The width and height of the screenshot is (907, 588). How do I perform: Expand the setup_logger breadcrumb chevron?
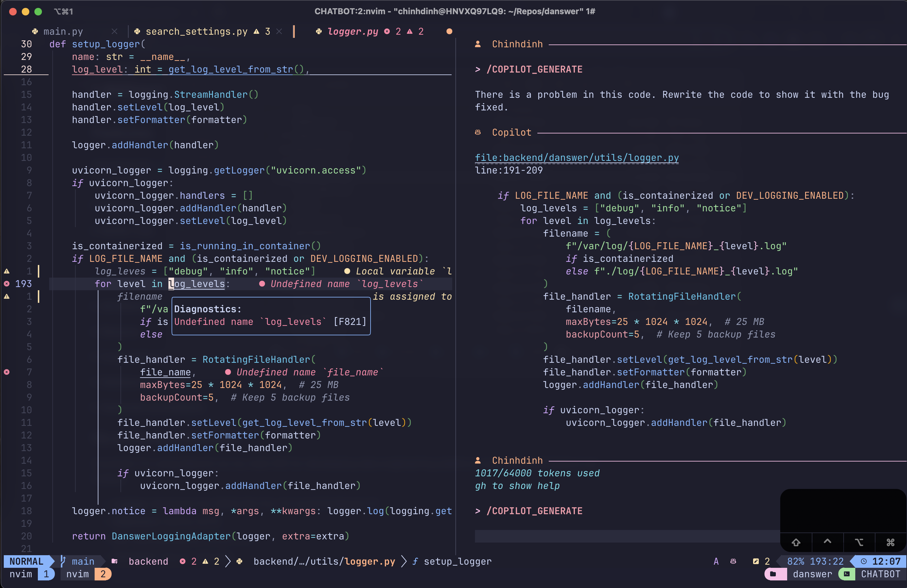[x=404, y=561]
